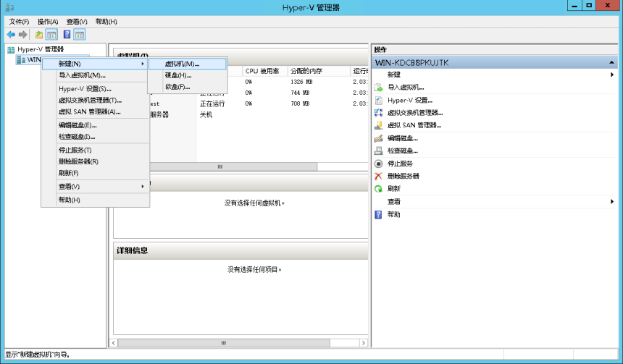Image resolution: width=623 pixels, height=364 pixels.
Task: Expand the 查看(V) submenu arrow in context menu
Action: 143,186
